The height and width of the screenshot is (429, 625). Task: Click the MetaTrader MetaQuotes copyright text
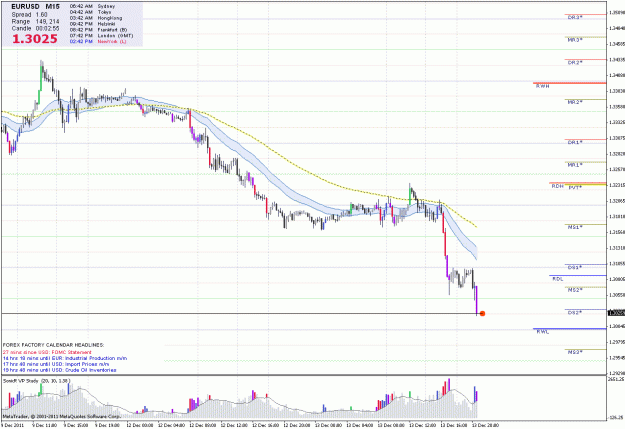pyautogui.click(x=61, y=416)
